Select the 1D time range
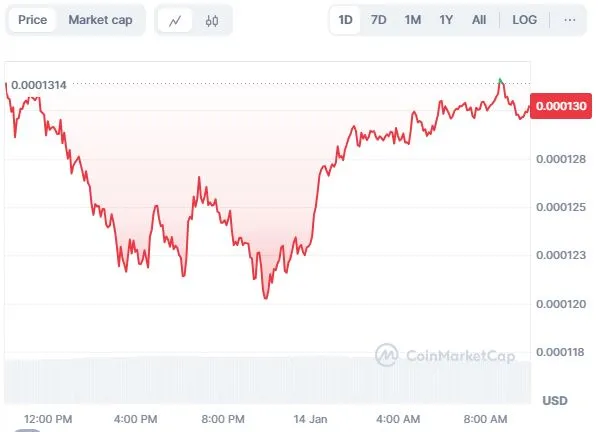The height and width of the screenshot is (432, 602). pyautogui.click(x=345, y=20)
